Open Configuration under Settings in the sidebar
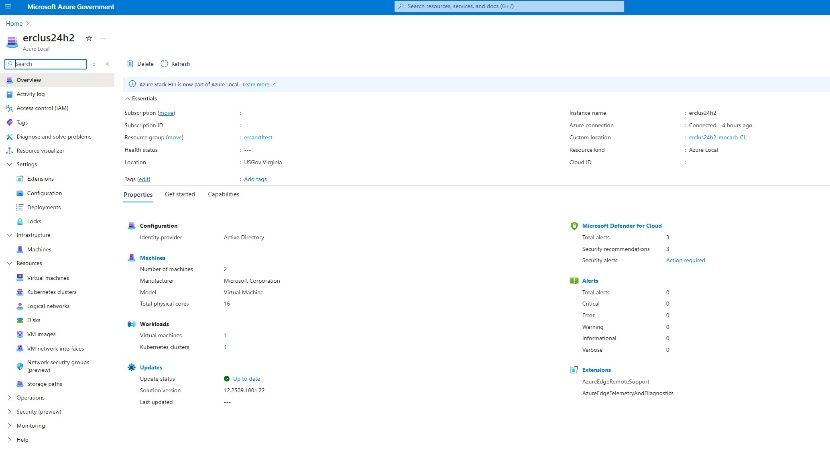This screenshot has height=467, width=830. click(x=44, y=193)
